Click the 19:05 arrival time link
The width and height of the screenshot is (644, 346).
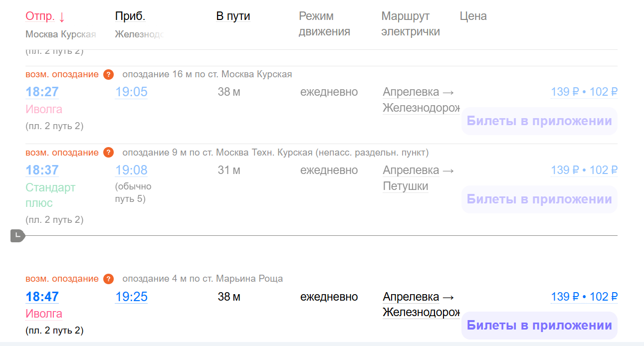tap(131, 92)
